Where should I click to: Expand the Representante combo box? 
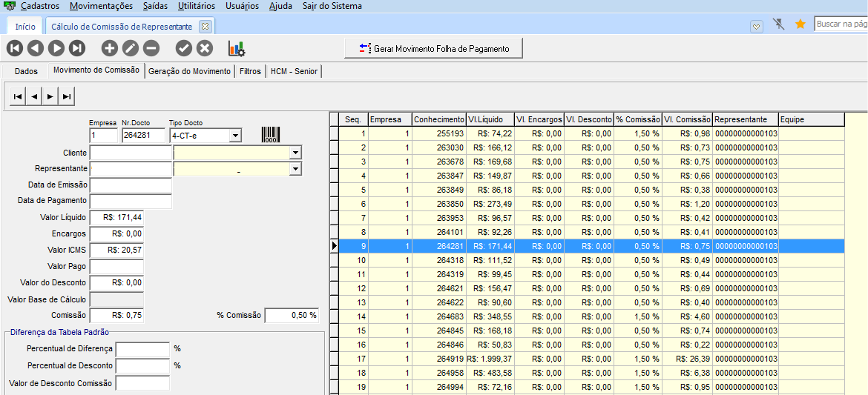pos(295,169)
